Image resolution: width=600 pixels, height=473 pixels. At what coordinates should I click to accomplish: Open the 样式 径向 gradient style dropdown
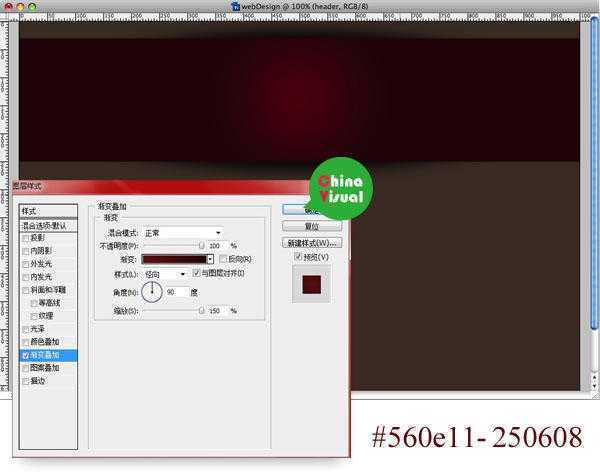(x=165, y=274)
